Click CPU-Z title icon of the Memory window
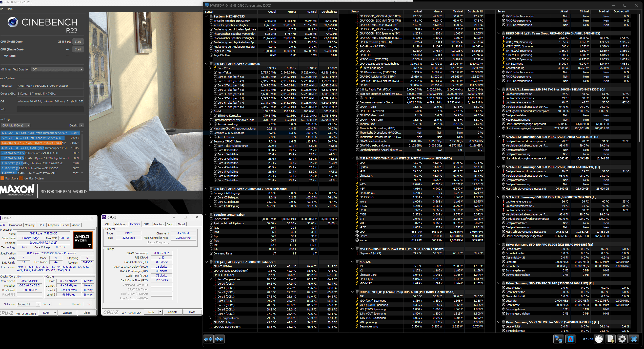The width and height of the screenshot is (644, 349). click(104, 217)
